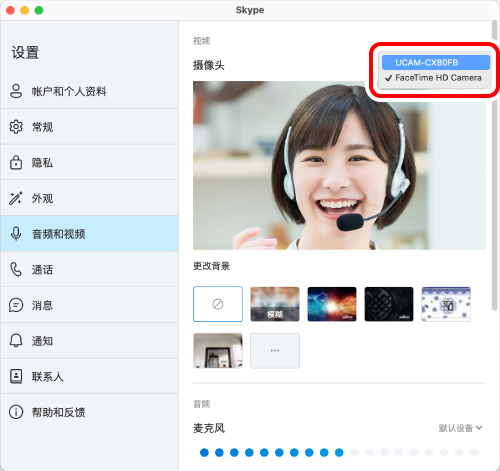This screenshot has height=471, width=500.
Task: Click the info icon beside 帮助和反馈
Action: tap(16, 412)
